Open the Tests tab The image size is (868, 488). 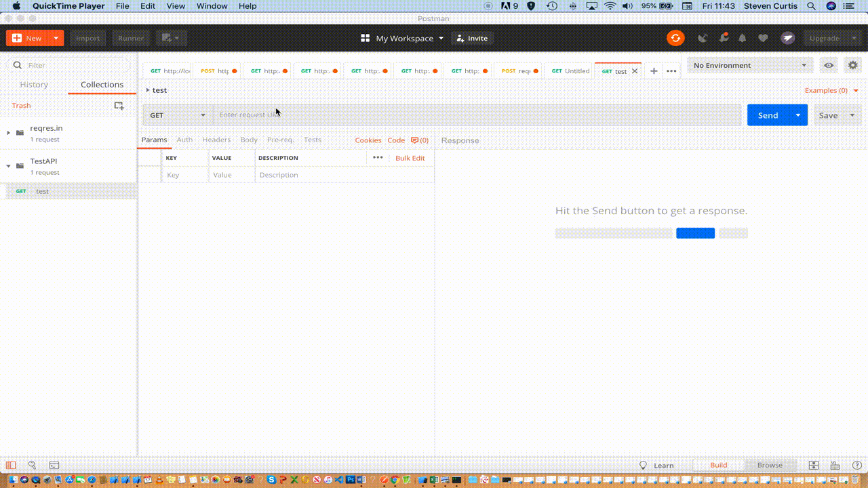[313, 140]
